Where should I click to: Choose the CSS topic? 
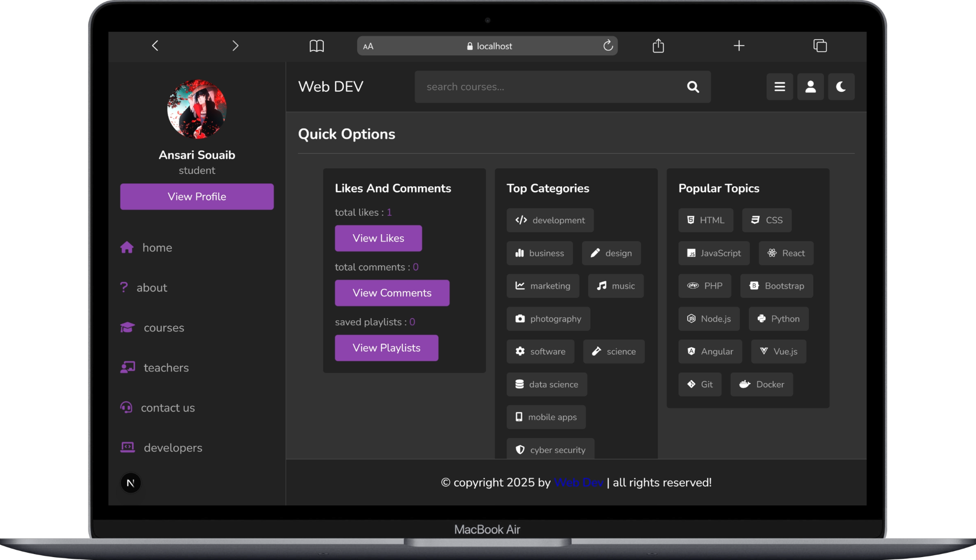(x=767, y=220)
